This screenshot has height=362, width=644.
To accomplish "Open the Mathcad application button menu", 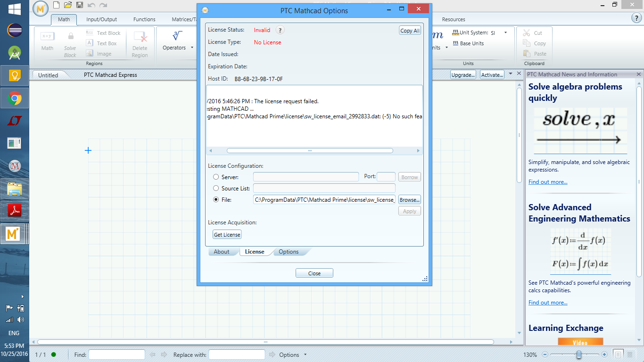I will [41, 8].
